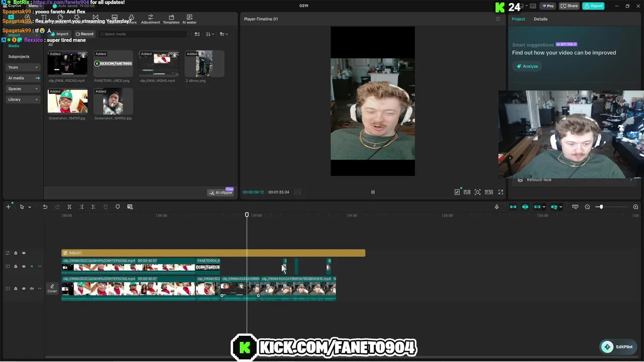Split clip at playhead
Image resolution: width=644 pixels, height=362 pixels.
click(x=69, y=207)
